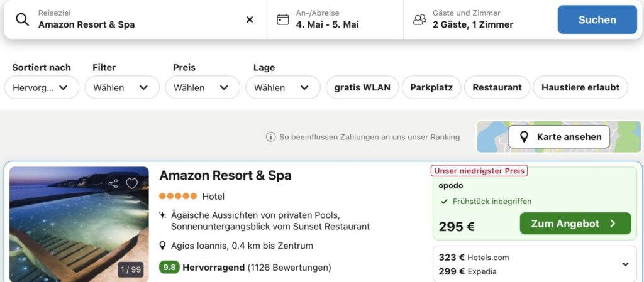
Task: Enable the Haustiere erlaubt filter
Action: click(x=580, y=87)
